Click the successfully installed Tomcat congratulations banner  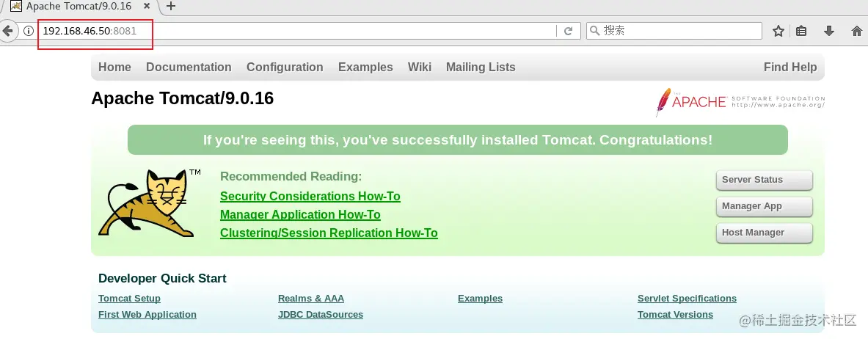458,140
